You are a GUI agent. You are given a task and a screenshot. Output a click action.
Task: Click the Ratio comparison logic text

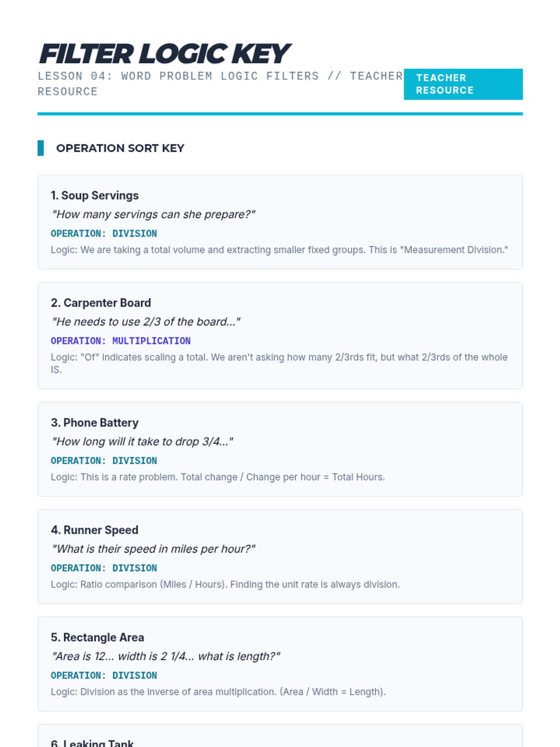[x=225, y=585]
